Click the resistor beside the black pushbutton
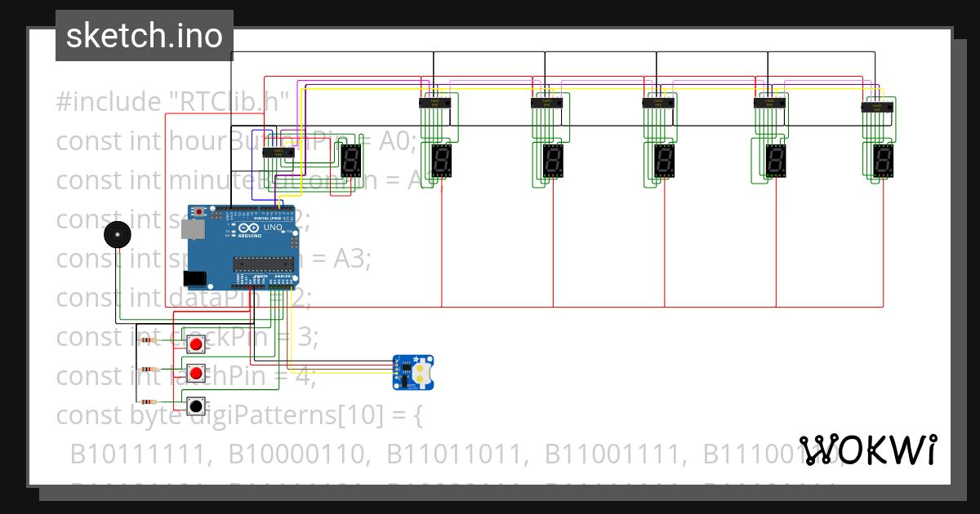980x514 pixels. coord(148,403)
